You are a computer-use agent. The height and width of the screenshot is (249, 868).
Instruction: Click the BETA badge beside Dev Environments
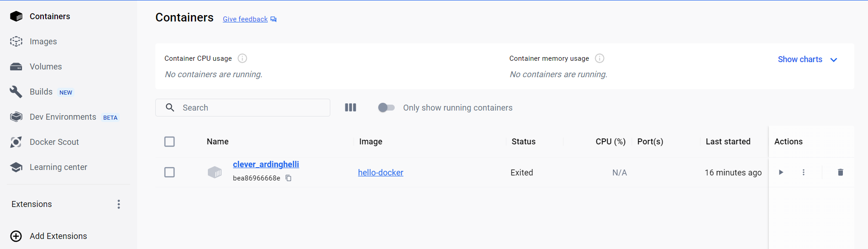pyautogui.click(x=110, y=117)
